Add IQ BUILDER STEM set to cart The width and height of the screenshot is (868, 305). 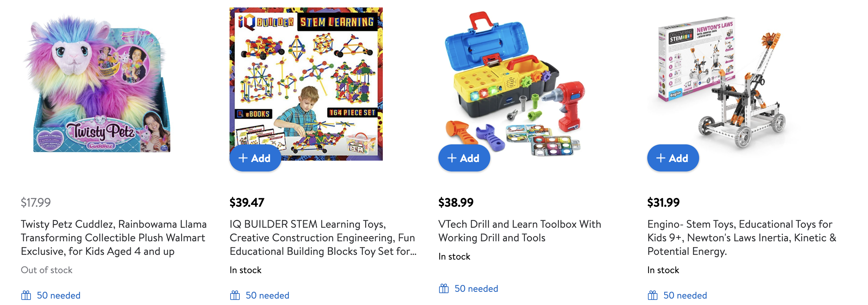point(255,158)
